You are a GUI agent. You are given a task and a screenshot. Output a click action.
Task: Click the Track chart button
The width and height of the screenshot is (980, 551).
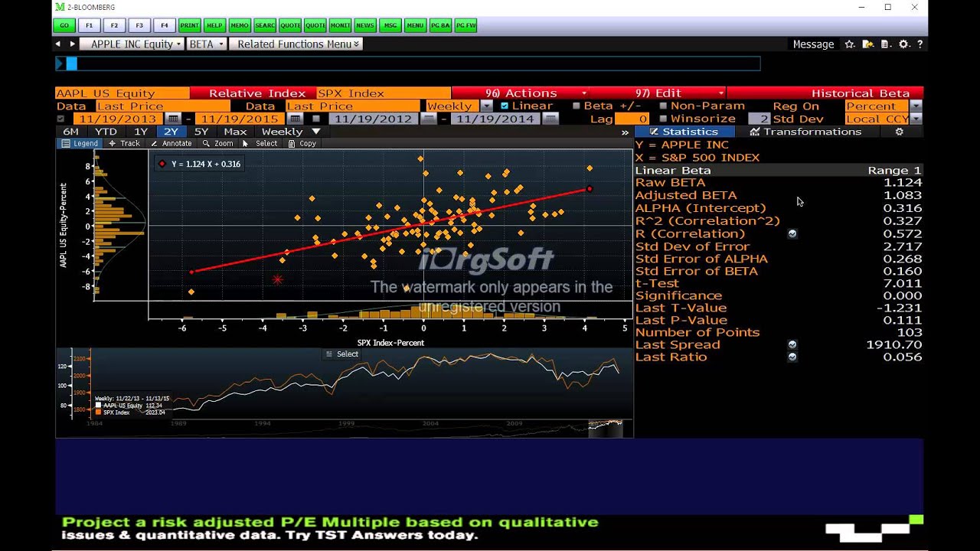[x=124, y=143]
